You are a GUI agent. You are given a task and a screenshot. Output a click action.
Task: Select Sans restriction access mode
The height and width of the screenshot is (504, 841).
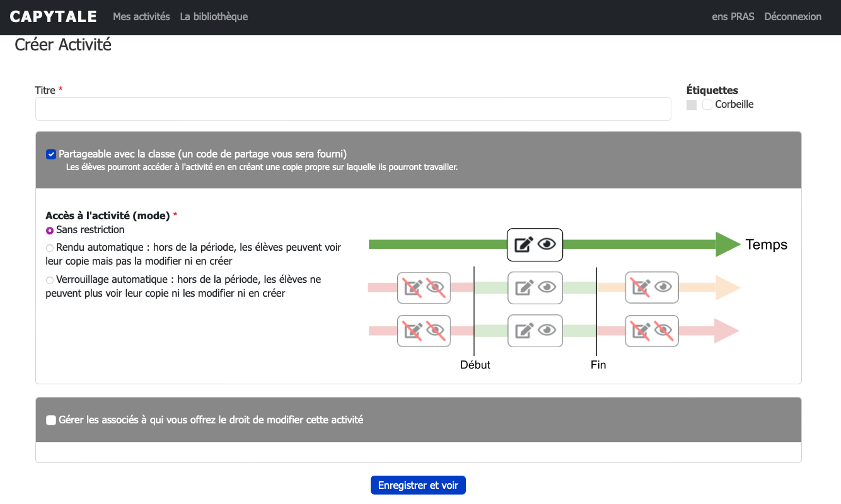click(50, 231)
